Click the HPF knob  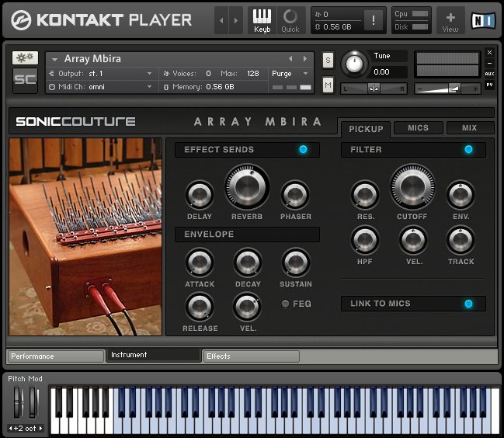365,240
